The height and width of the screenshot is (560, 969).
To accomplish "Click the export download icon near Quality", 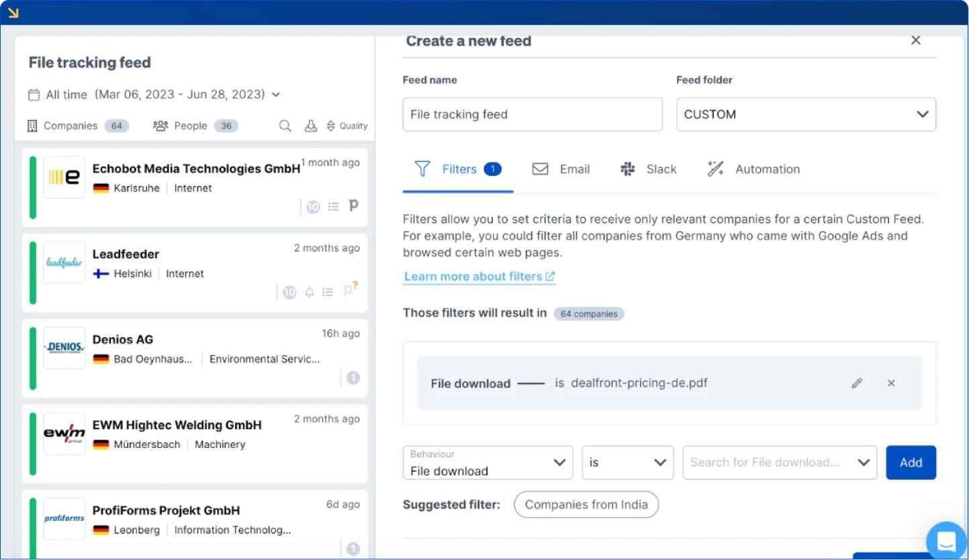I will click(310, 126).
